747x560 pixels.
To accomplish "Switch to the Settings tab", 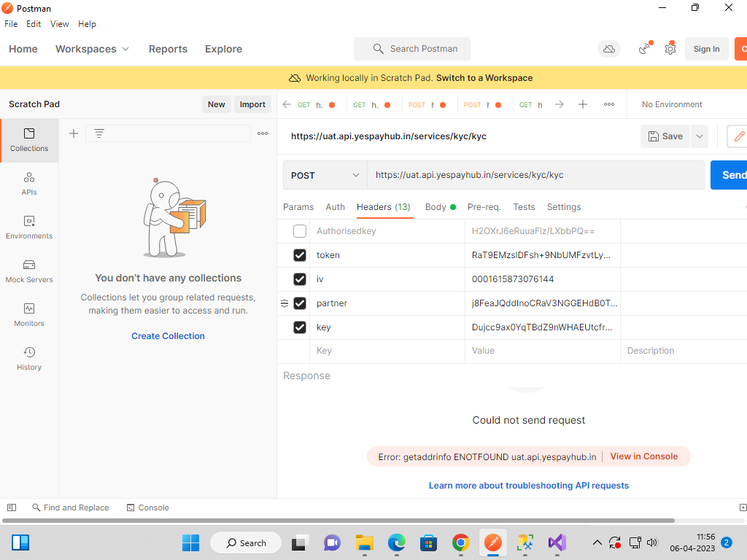I will (564, 207).
